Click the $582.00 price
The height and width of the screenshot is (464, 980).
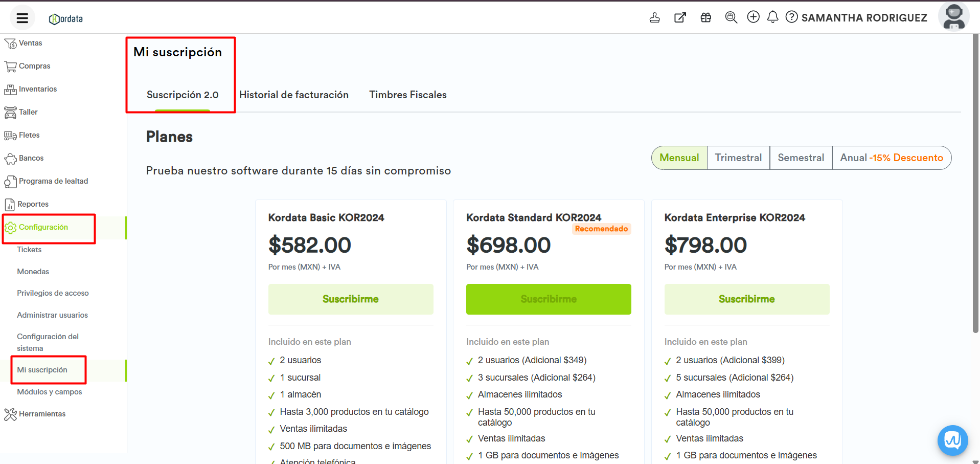(x=310, y=245)
